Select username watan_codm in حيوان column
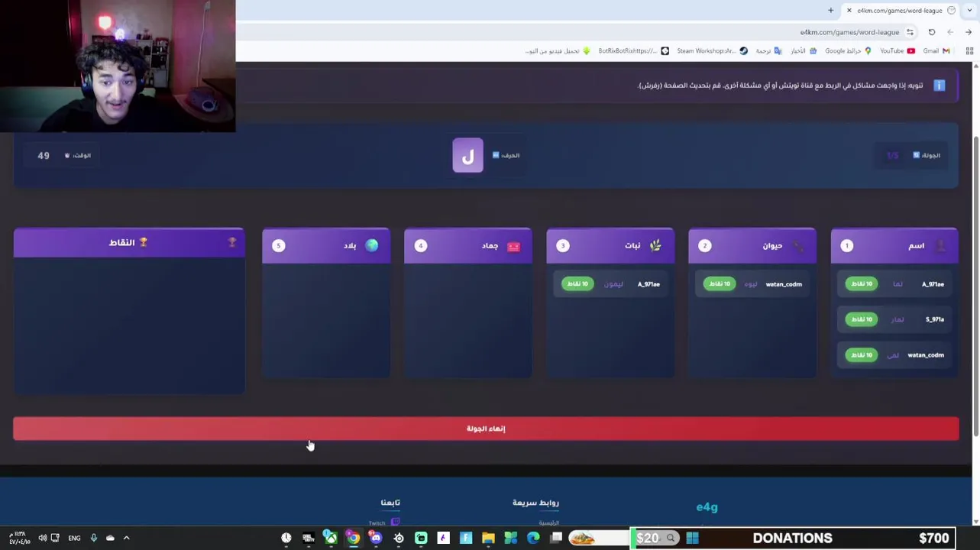This screenshot has width=980, height=550. tap(784, 284)
